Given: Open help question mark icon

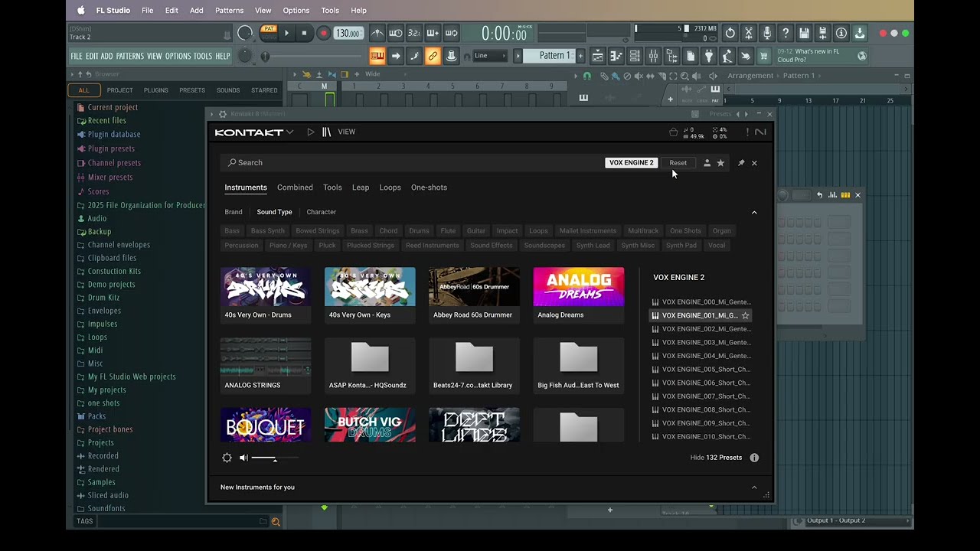Looking at the screenshot, I should click(x=786, y=33).
